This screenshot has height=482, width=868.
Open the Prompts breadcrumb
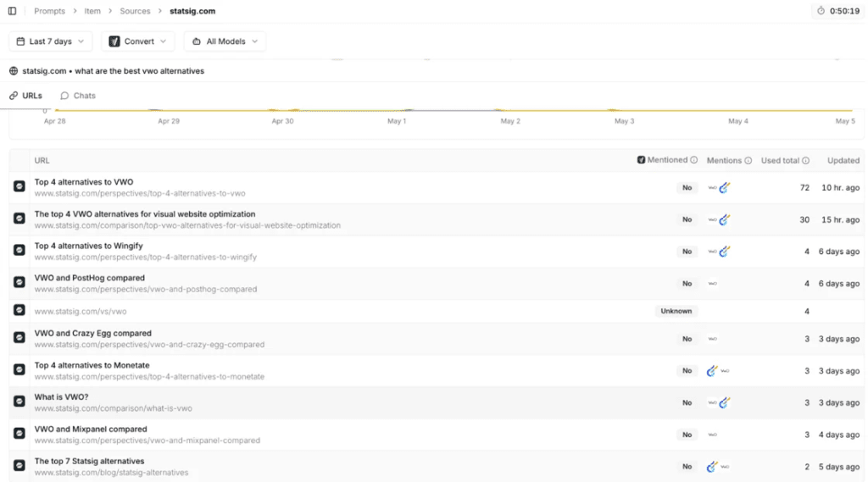[x=49, y=11]
